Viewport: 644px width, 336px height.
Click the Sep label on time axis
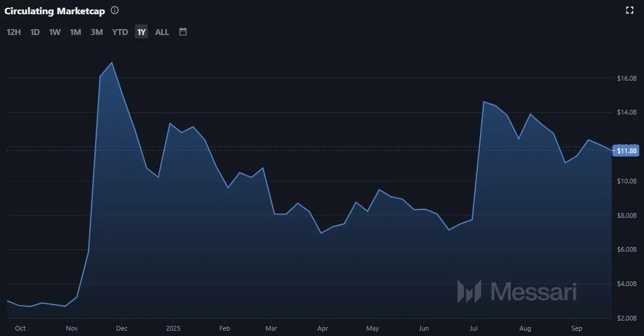pyautogui.click(x=576, y=328)
